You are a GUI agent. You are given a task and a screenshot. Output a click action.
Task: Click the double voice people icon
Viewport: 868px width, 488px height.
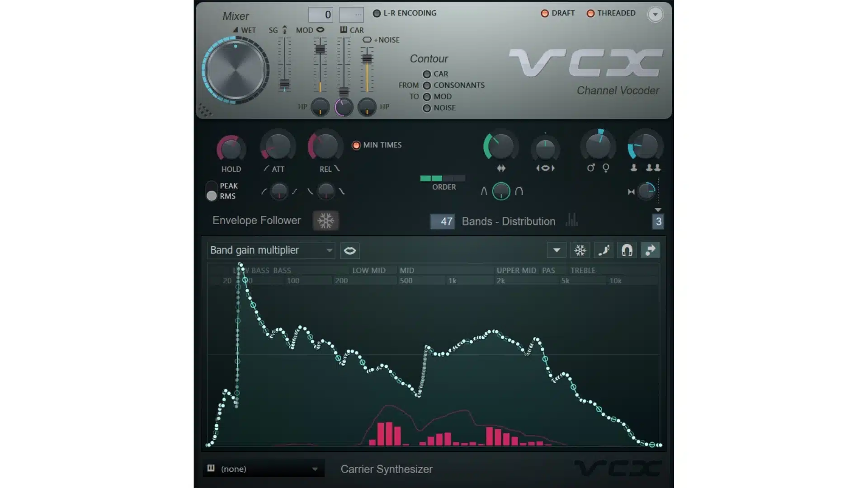(x=653, y=168)
